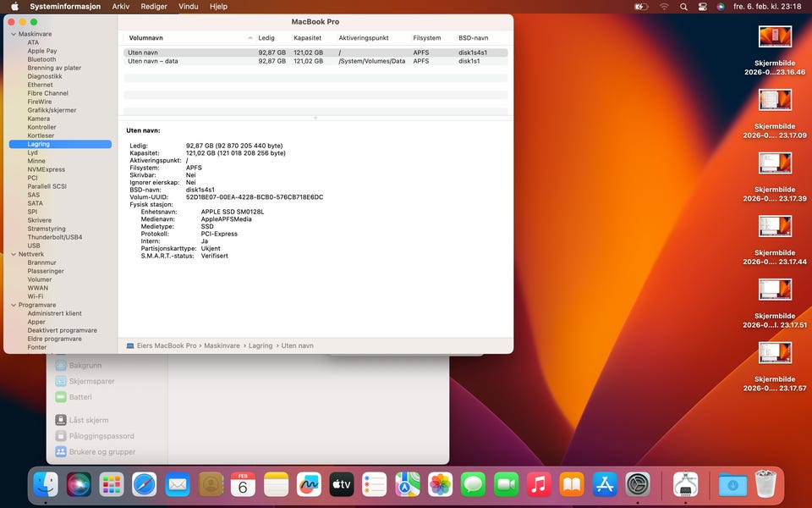This screenshot has width=812, height=508.
Task: Open the Vindu menu
Action: 189,7
